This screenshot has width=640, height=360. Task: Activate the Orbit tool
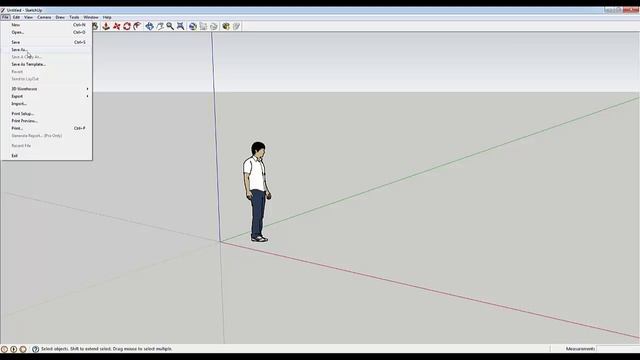click(149, 27)
